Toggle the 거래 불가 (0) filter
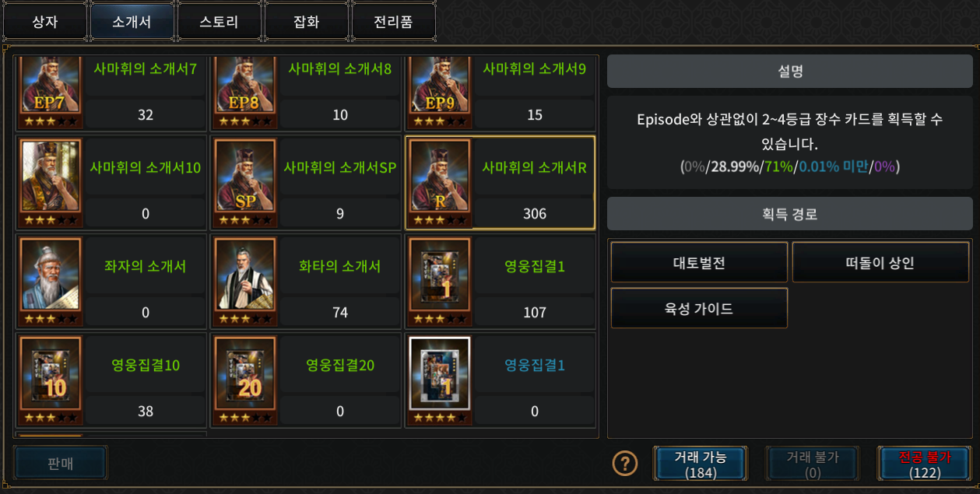This screenshot has height=494, width=980. (x=813, y=464)
